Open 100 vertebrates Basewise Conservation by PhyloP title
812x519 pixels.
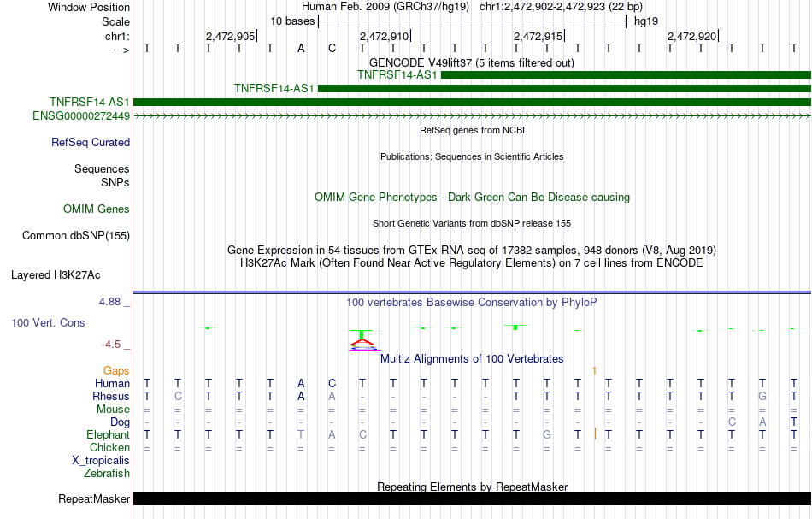click(x=472, y=302)
